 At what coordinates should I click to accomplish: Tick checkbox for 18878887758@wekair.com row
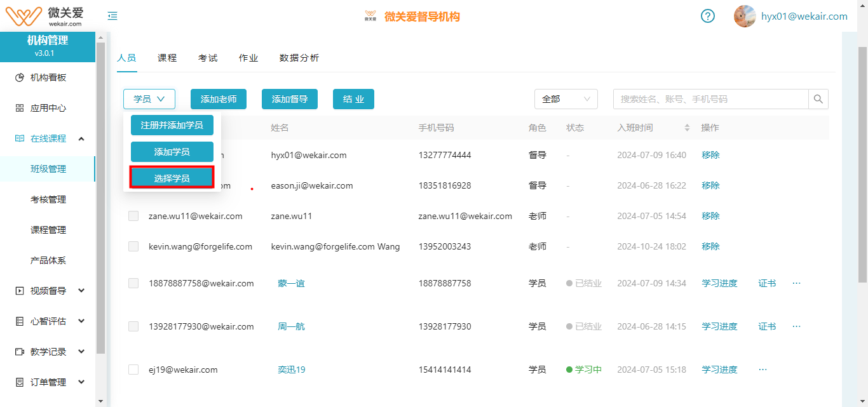point(133,283)
